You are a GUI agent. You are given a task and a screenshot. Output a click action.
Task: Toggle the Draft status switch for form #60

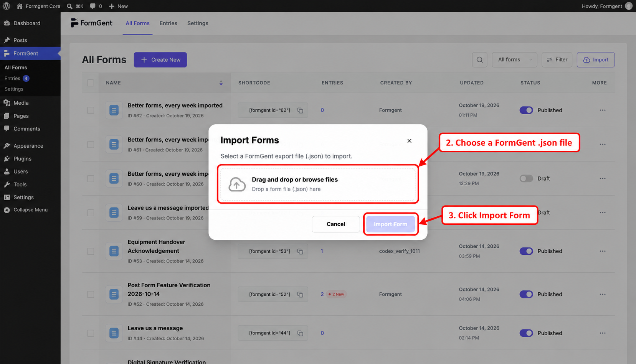526,178
